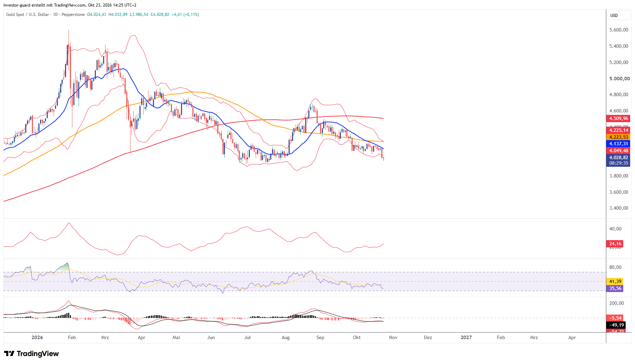
Task: Click the Jul label on the time axis
Action: [247, 338]
